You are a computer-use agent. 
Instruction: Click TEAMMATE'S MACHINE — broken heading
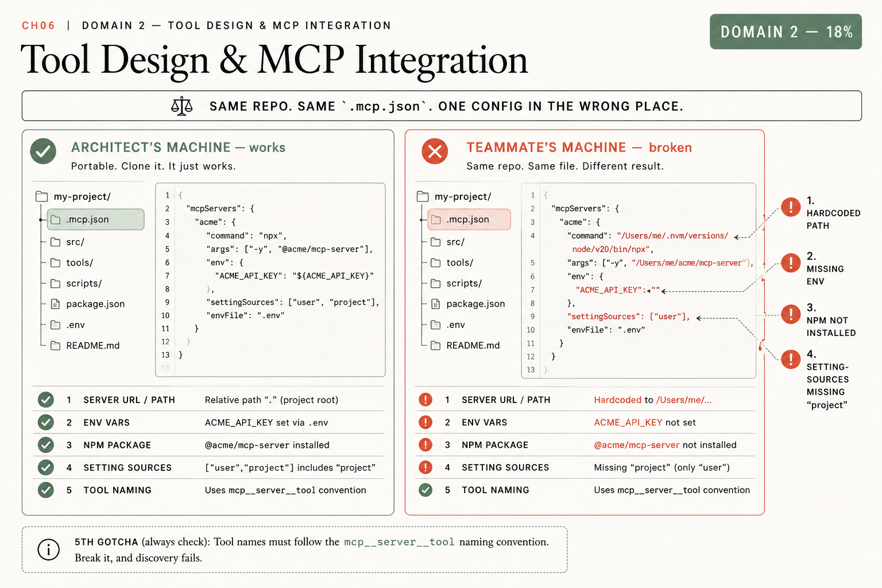pyautogui.click(x=579, y=148)
